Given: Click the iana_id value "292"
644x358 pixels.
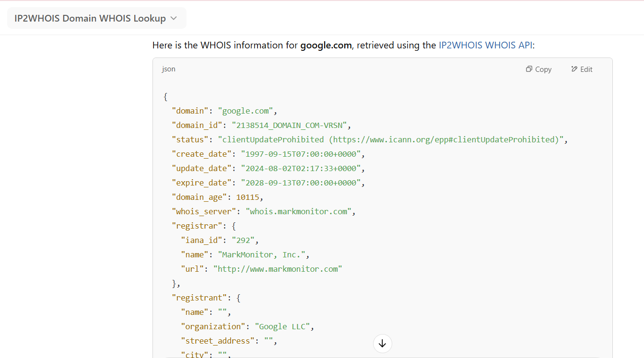Looking at the screenshot, I should coord(243,240).
